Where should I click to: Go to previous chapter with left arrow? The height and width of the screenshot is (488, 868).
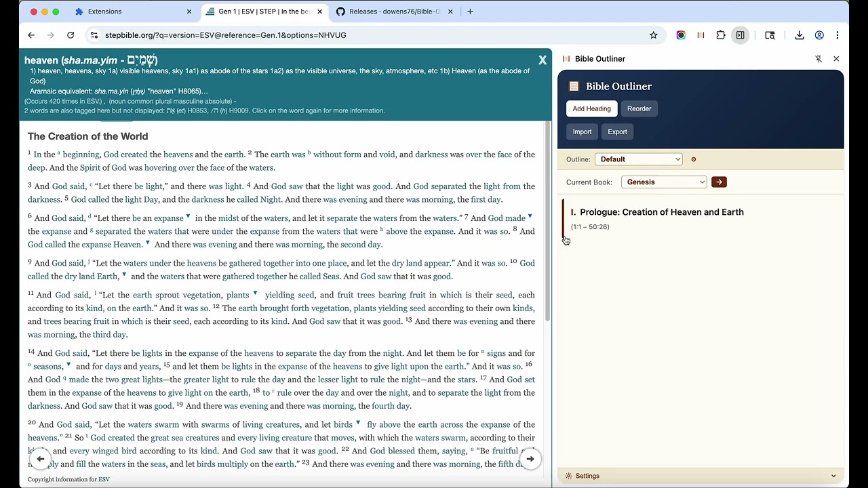click(x=40, y=459)
